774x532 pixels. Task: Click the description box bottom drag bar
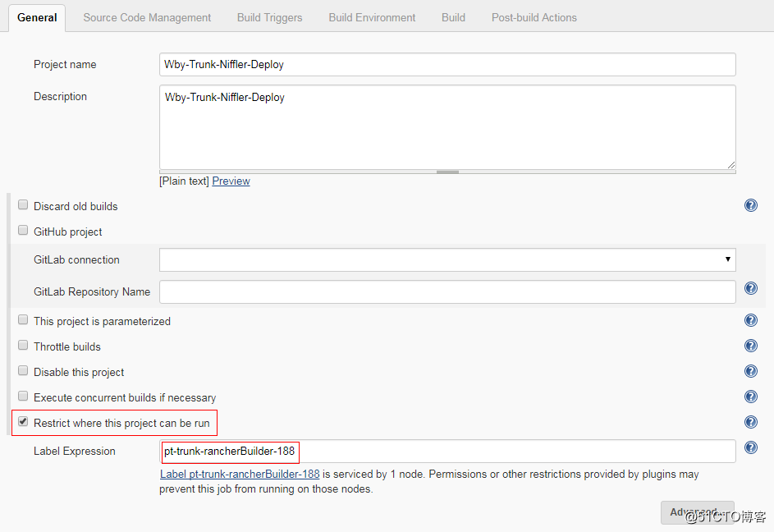447,172
